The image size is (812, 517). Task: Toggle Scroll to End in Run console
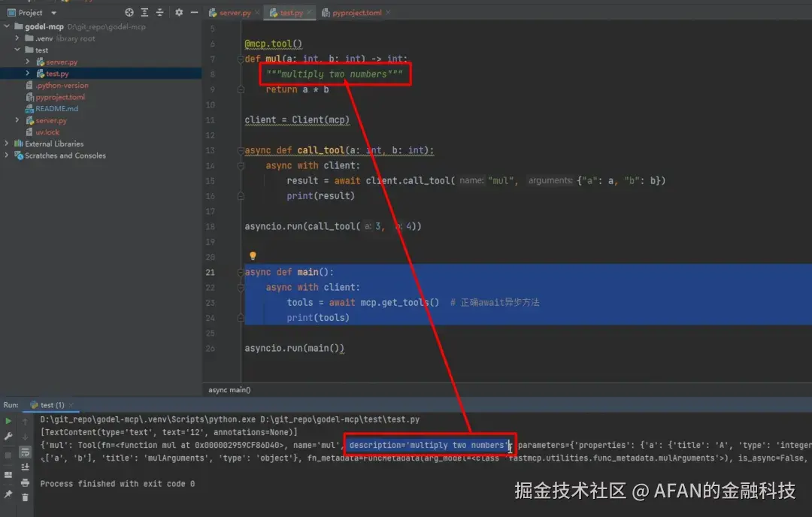click(25, 467)
